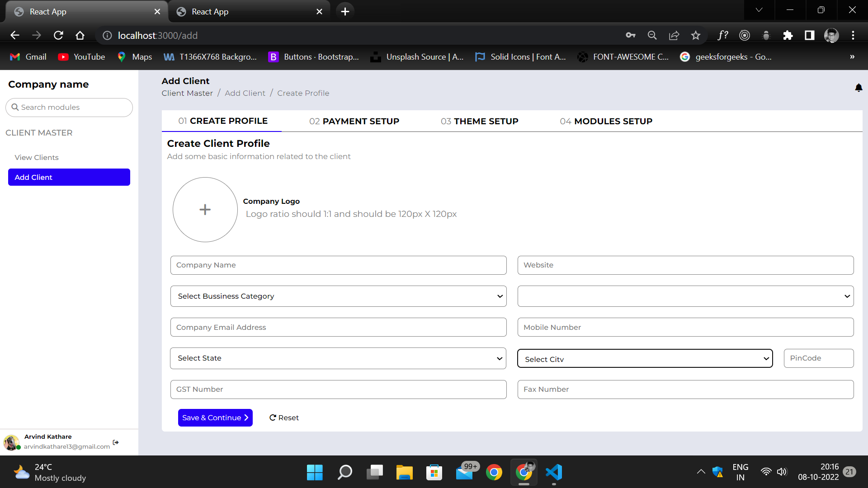Image resolution: width=868 pixels, height=488 pixels.
Task: Click the GST Number field
Action: click(x=338, y=389)
